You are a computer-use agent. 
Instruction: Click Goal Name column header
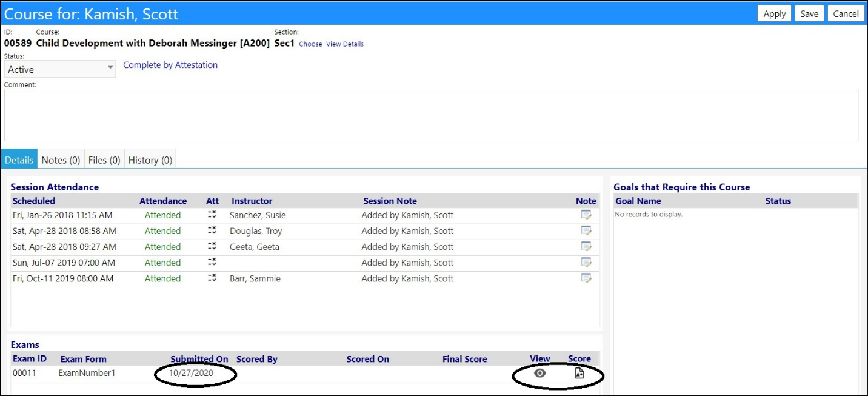click(638, 201)
